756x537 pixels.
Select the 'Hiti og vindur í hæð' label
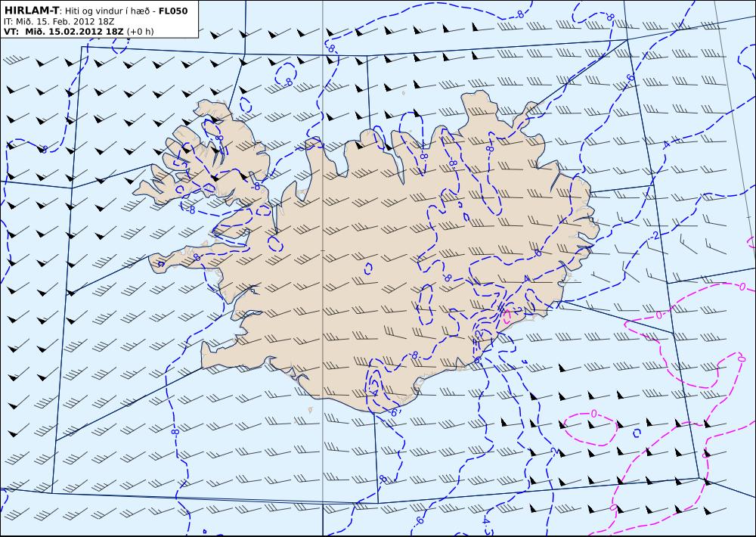coord(107,11)
